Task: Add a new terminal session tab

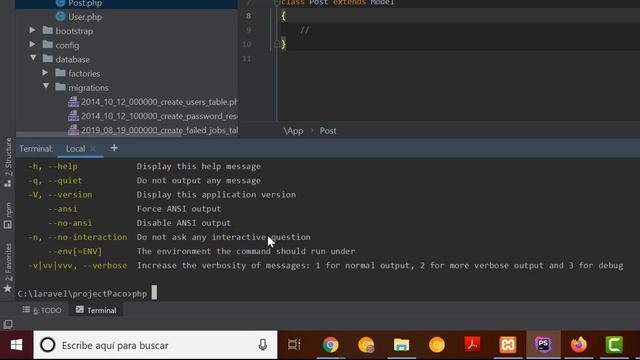Action: 114,148
